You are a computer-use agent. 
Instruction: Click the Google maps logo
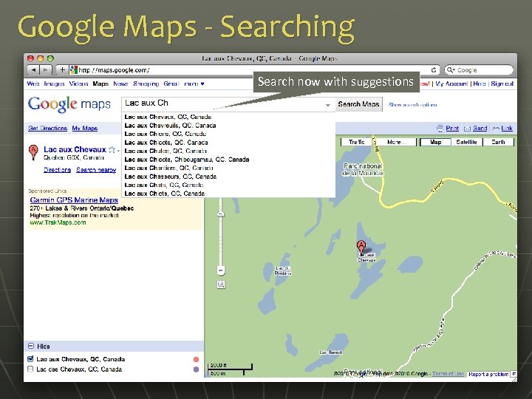(69, 104)
